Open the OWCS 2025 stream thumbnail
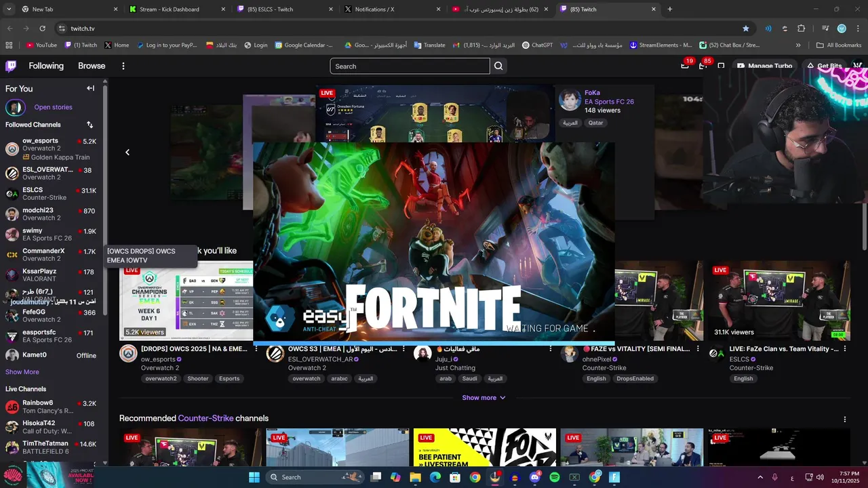The height and width of the screenshot is (488, 868). click(x=186, y=300)
